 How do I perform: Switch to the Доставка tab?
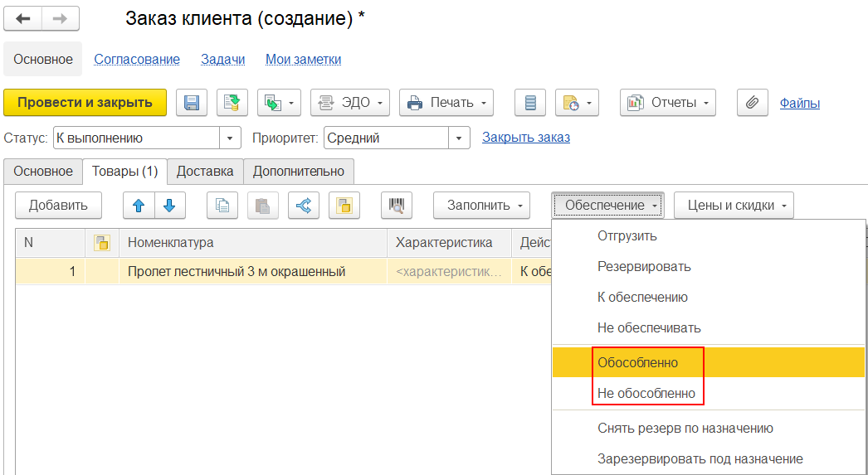tap(205, 172)
